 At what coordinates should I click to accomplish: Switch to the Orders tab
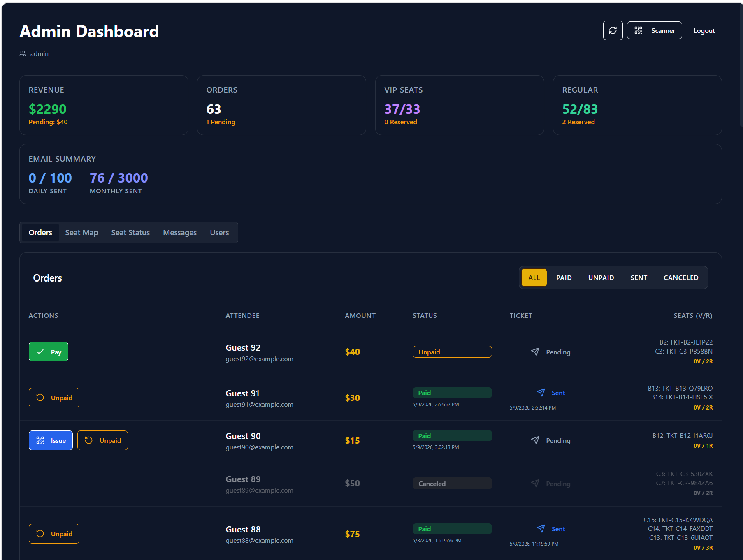[x=40, y=232]
